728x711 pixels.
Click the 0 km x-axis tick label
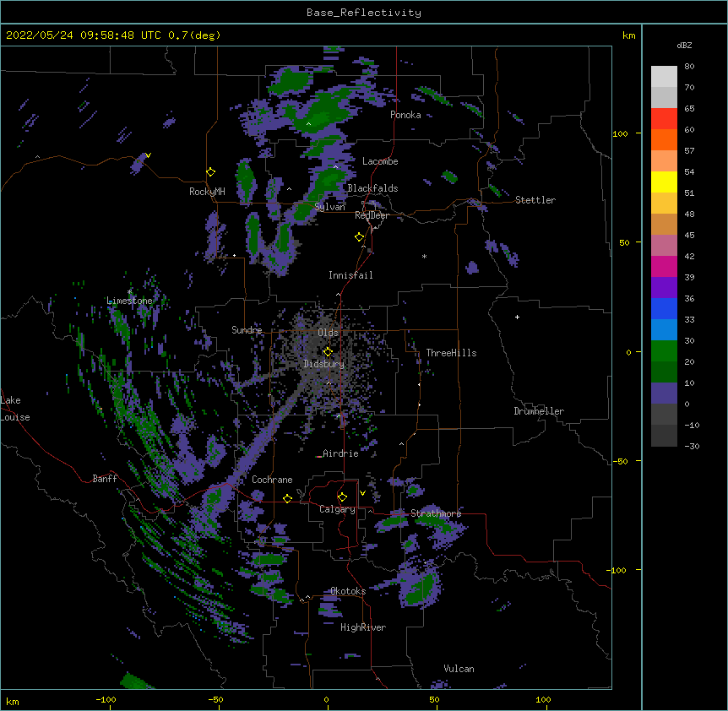326,699
